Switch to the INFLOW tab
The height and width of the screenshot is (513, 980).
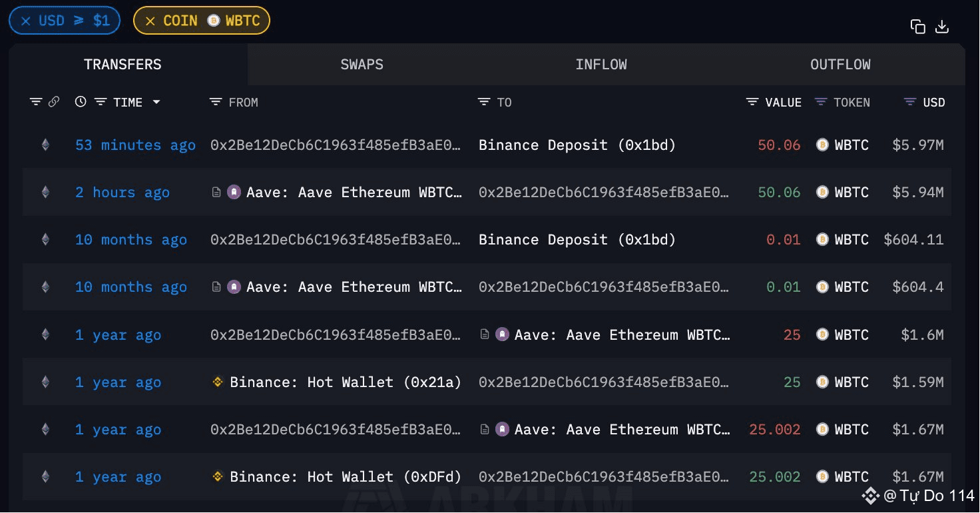click(601, 65)
